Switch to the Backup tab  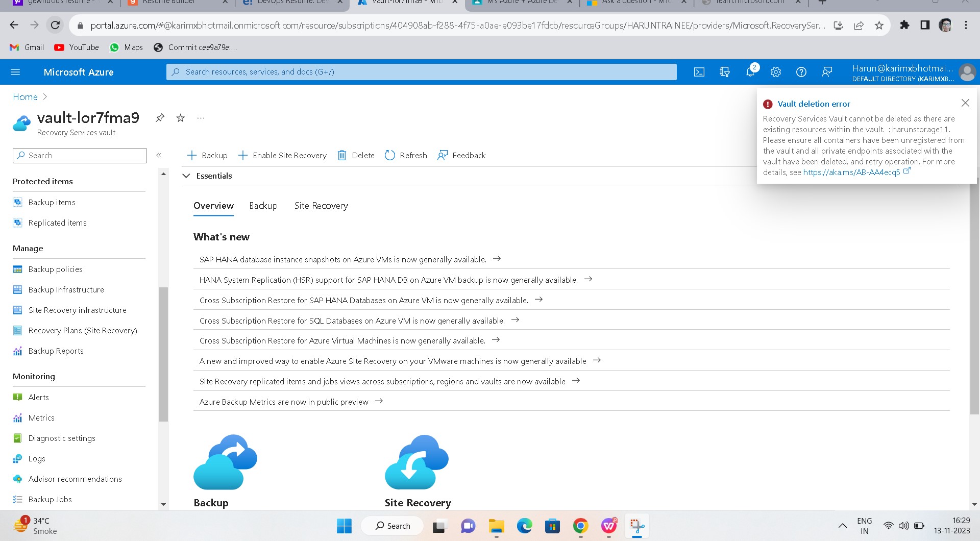point(263,206)
